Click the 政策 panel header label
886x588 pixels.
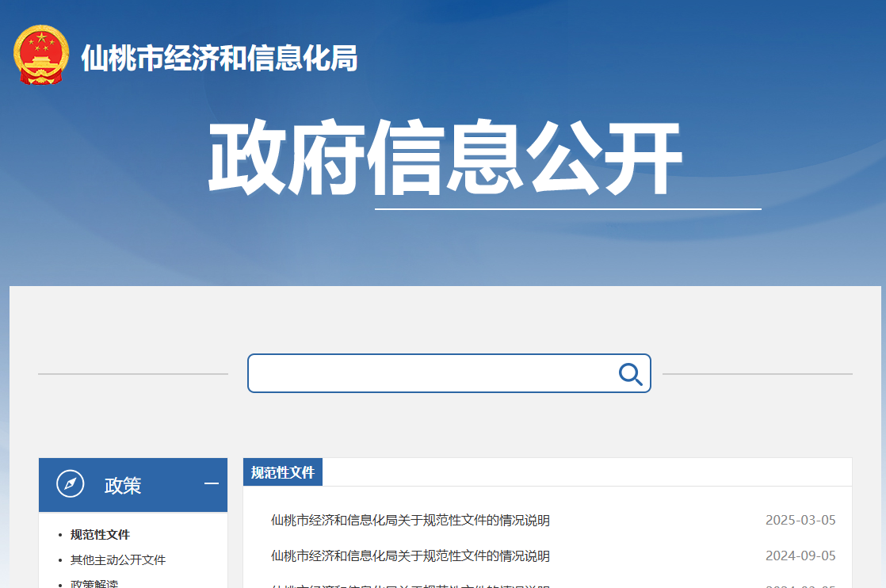click(x=123, y=485)
